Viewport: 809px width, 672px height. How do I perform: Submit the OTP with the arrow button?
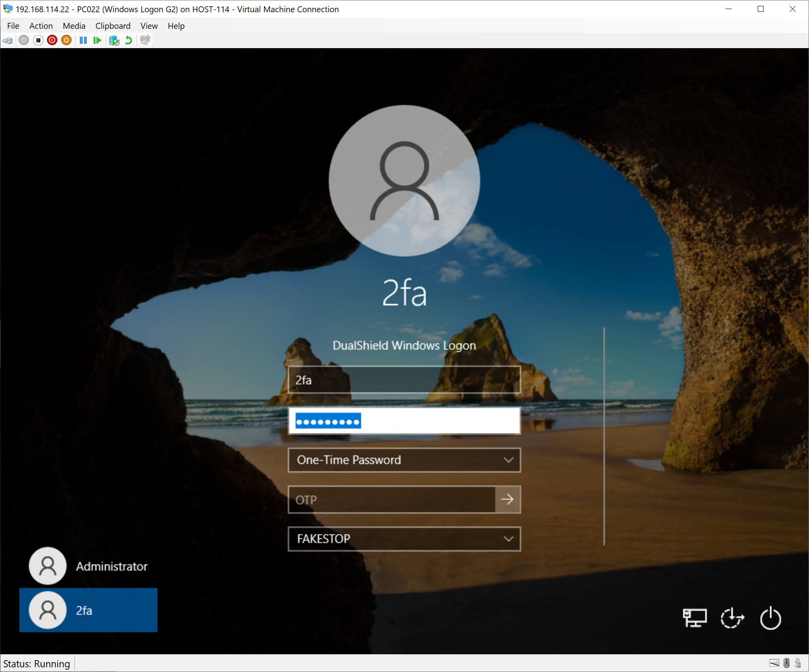(507, 500)
